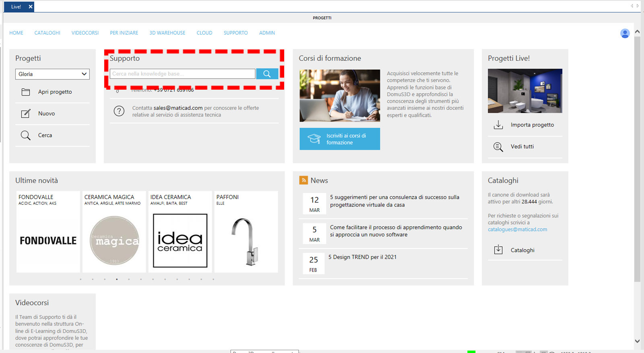Close the Live! tab

click(x=31, y=7)
